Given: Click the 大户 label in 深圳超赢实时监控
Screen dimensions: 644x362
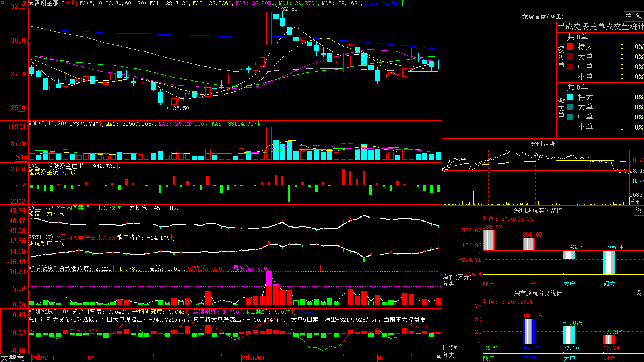Looking at the screenshot, I should click(569, 284).
